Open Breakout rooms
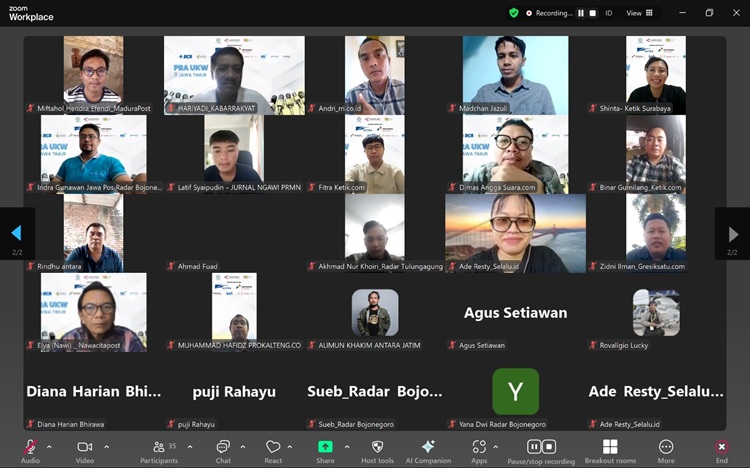The image size is (750, 468). 610,447
